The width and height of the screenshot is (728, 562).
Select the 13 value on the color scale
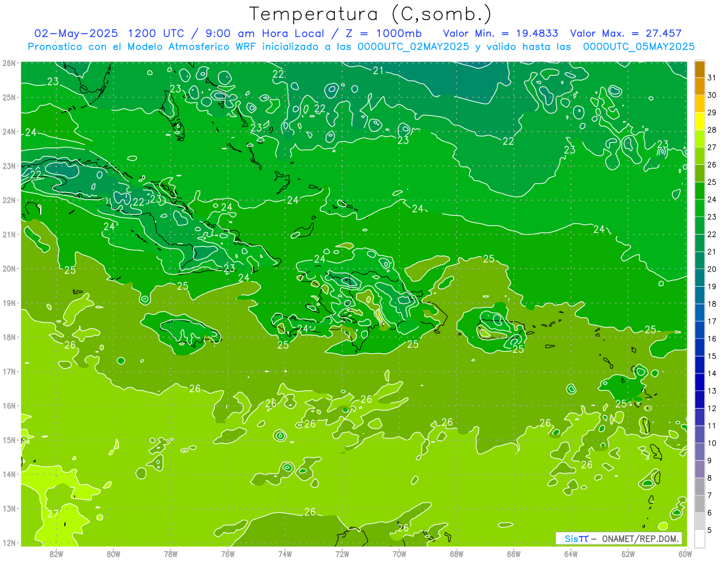tap(712, 391)
